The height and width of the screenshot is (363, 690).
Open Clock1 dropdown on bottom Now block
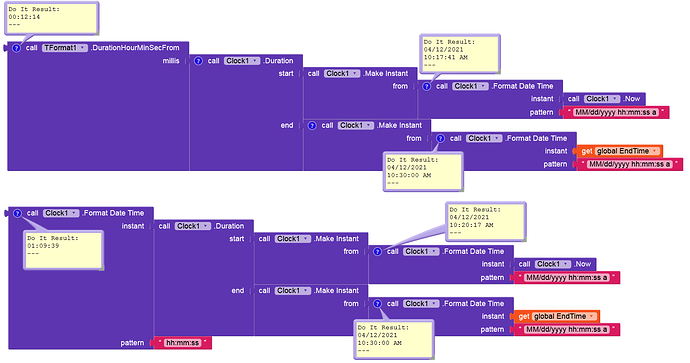(x=553, y=264)
